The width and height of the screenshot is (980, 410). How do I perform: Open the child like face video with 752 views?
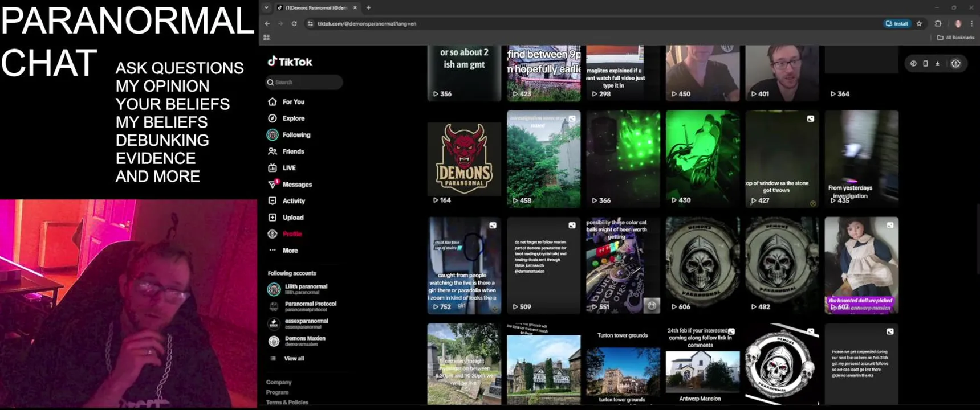pyautogui.click(x=464, y=265)
